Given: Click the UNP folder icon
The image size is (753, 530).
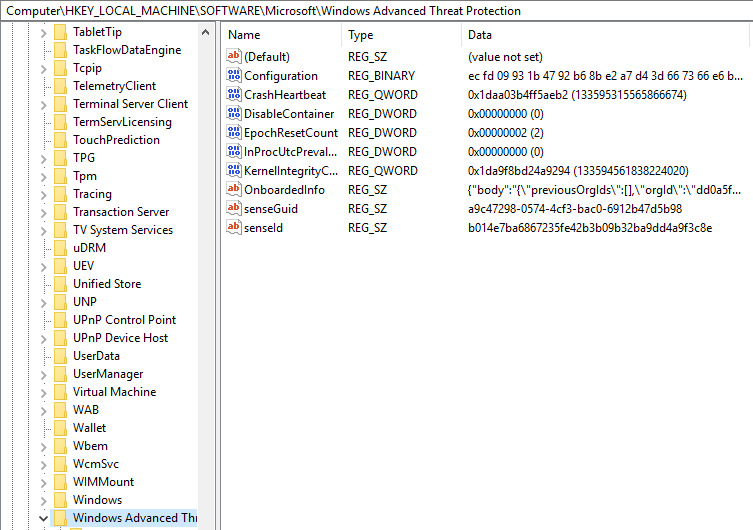Looking at the screenshot, I should coord(61,302).
